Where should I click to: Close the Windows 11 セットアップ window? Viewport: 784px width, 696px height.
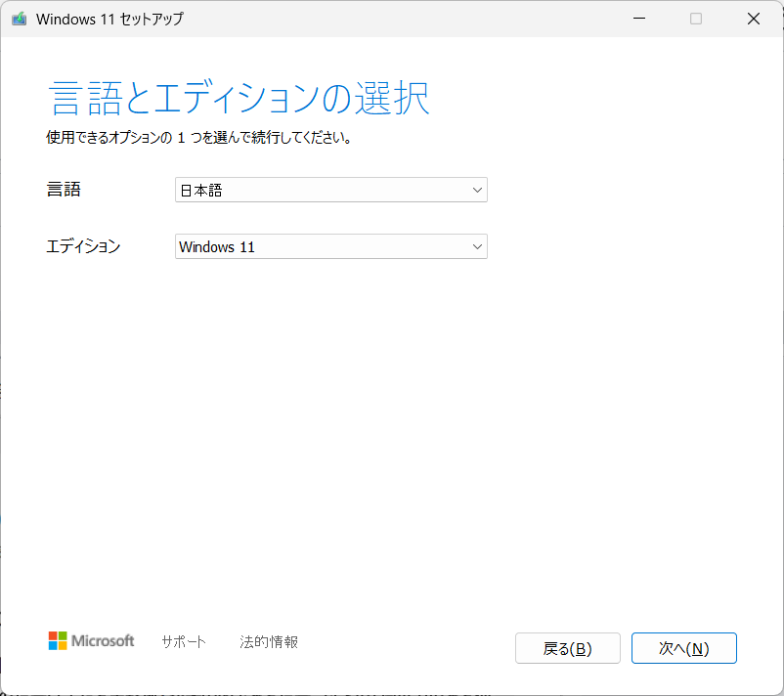(754, 19)
